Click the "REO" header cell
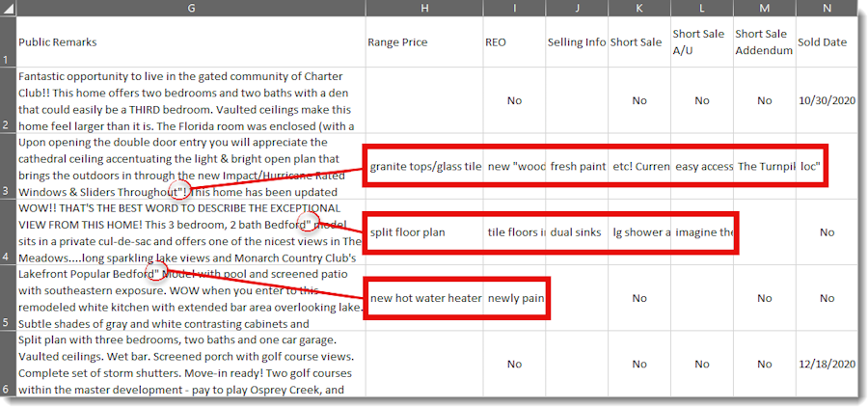The width and height of the screenshot is (868, 407). [514, 42]
